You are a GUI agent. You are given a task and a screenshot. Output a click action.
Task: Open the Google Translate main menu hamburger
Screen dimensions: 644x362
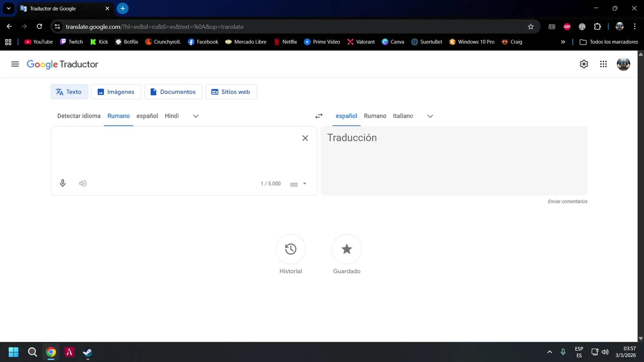pyautogui.click(x=15, y=64)
